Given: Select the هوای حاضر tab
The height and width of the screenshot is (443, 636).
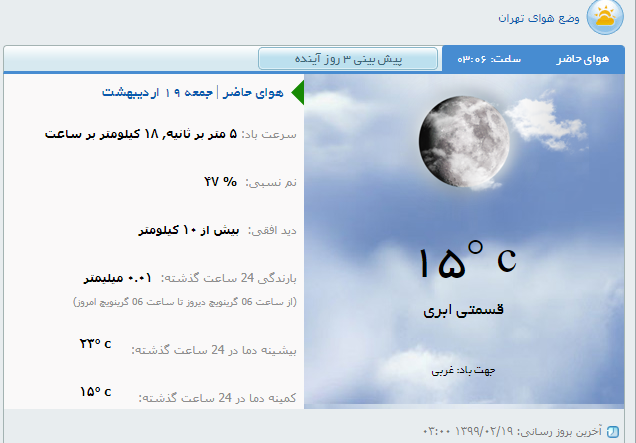Looking at the screenshot, I should pos(583,59).
